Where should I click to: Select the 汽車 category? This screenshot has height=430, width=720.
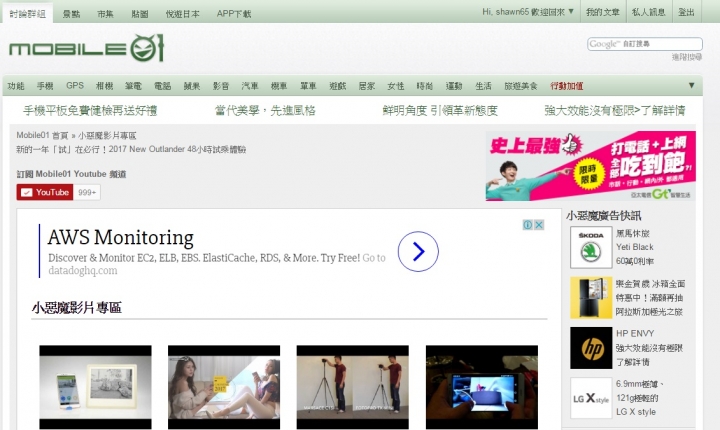pos(250,86)
